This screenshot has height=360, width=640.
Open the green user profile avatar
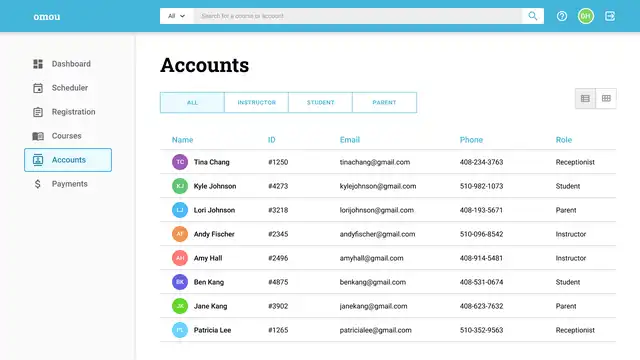pyautogui.click(x=586, y=16)
